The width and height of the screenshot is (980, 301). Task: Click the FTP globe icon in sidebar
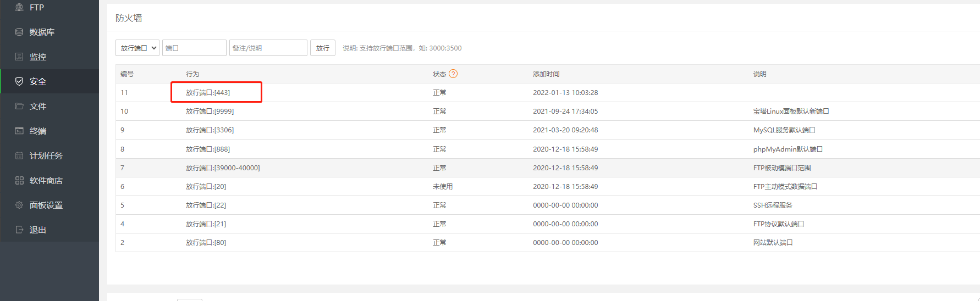(x=19, y=7)
